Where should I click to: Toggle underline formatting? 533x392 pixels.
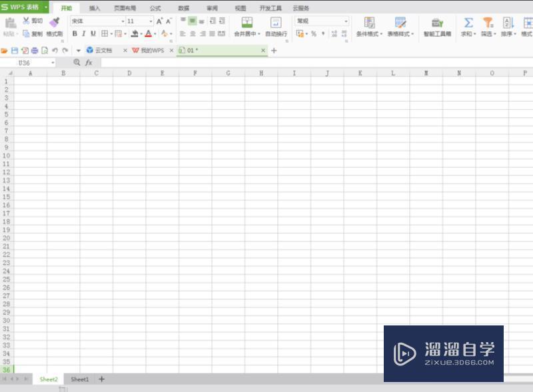(x=91, y=33)
